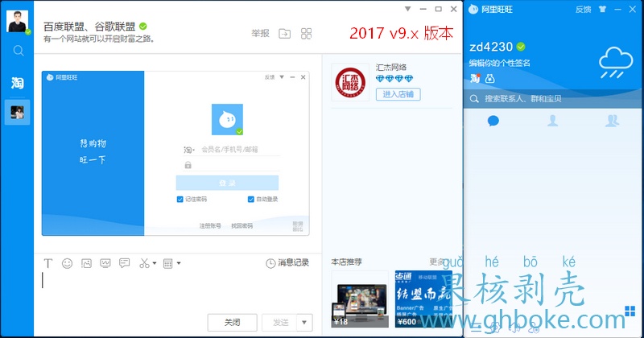Open online status check beside zd4230

point(521,47)
